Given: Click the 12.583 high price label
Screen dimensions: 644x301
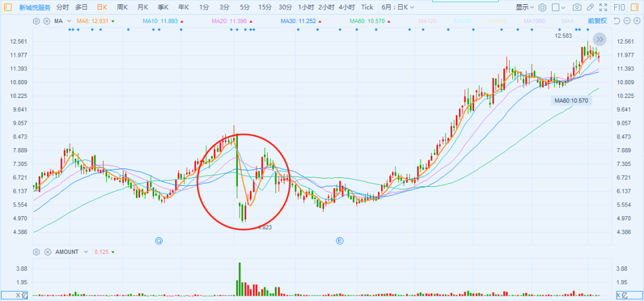Looking at the screenshot, I should [x=563, y=36].
